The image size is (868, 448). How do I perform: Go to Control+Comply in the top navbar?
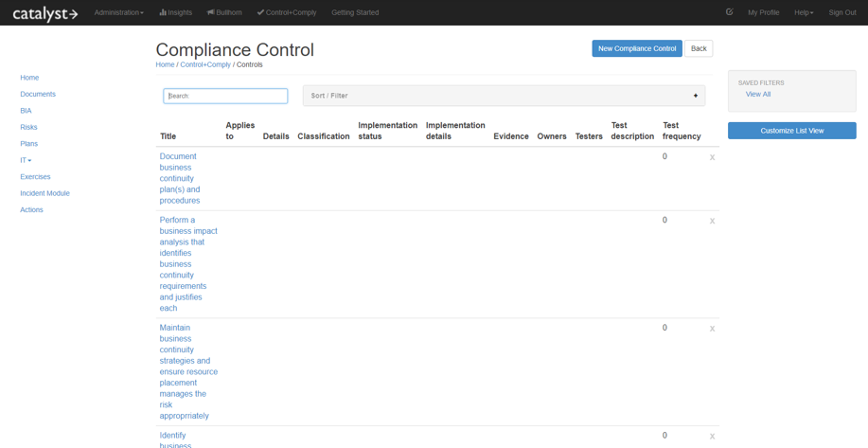tap(287, 12)
